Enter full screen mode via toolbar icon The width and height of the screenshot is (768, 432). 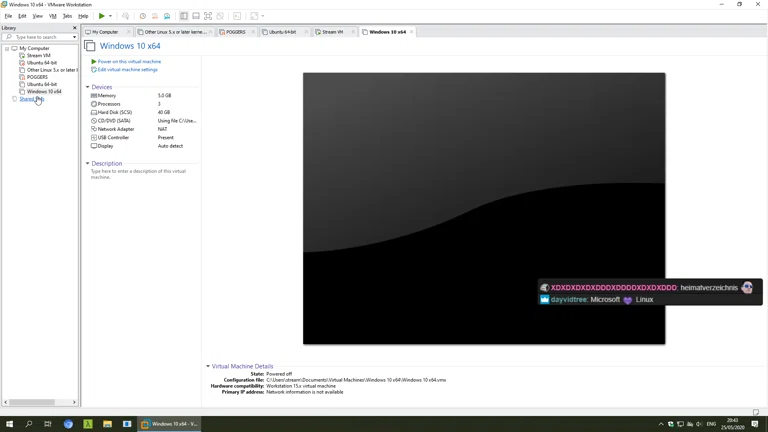pyautogui.click(x=208, y=16)
